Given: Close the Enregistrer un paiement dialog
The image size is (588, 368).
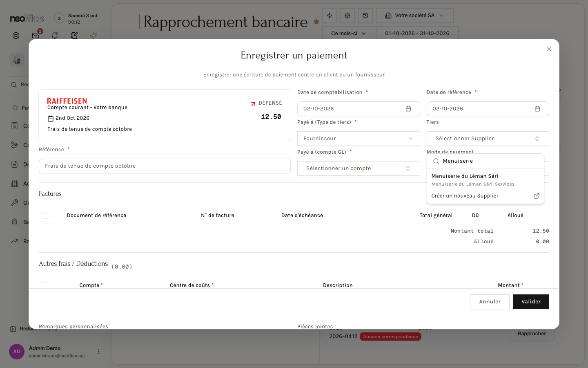Looking at the screenshot, I should [549, 49].
